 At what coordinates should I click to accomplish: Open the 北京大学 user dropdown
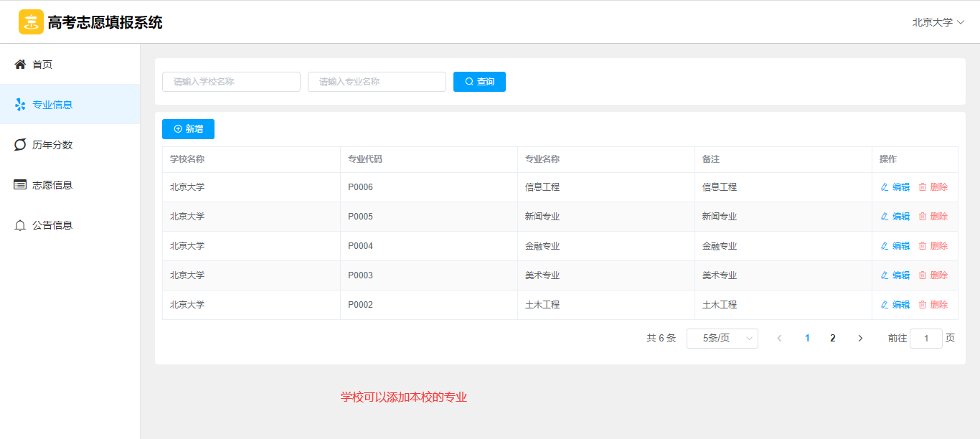coord(938,22)
